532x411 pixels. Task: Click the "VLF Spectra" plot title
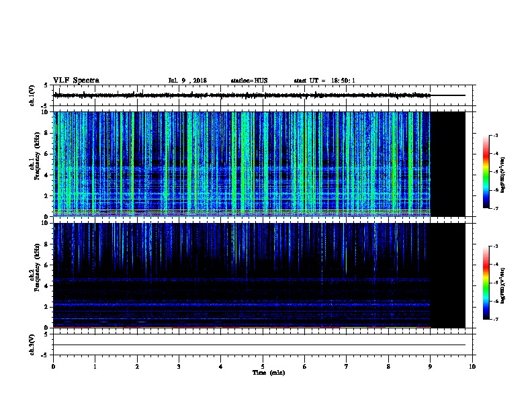76,81
